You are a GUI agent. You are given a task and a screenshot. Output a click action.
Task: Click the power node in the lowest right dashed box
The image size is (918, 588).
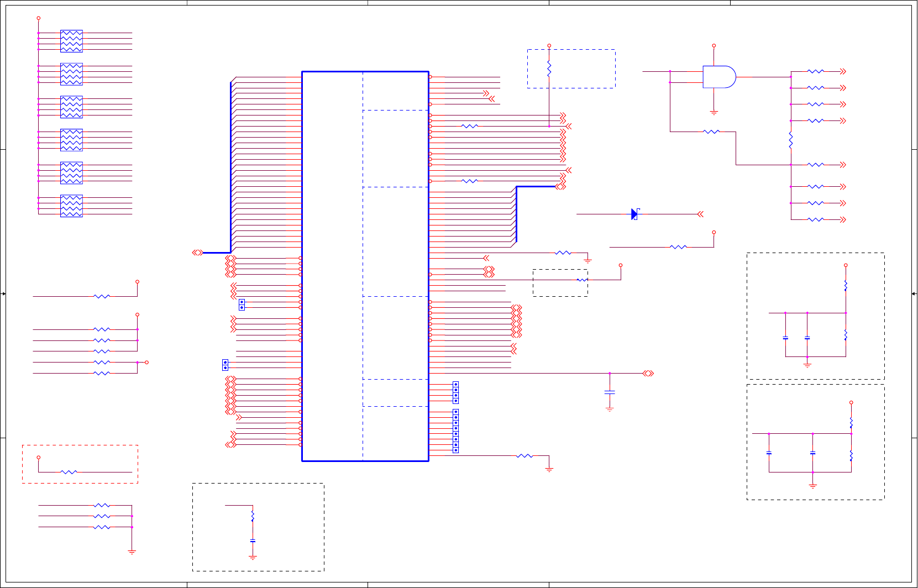click(851, 403)
